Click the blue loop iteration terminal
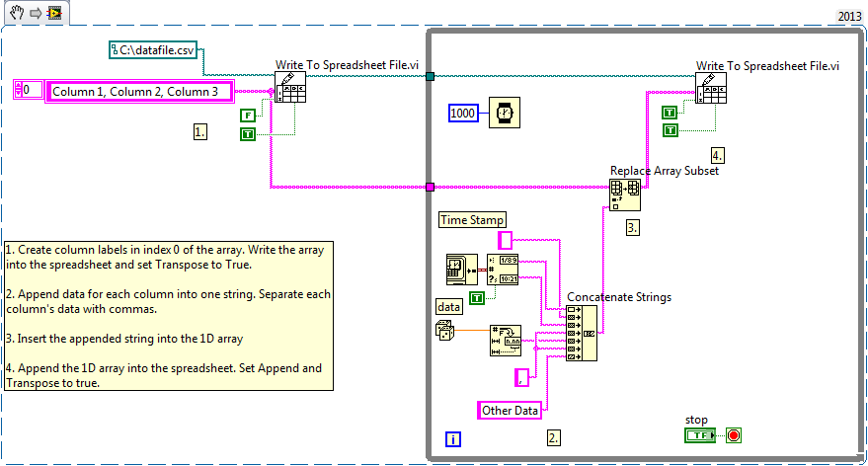The width and height of the screenshot is (868, 466). coord(453,437)
